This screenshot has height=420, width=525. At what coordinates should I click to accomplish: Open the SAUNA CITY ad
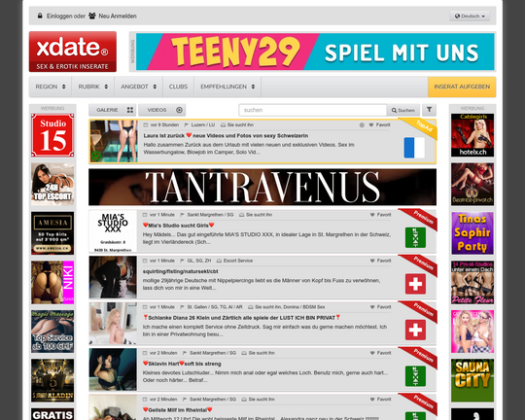[472, 380]
